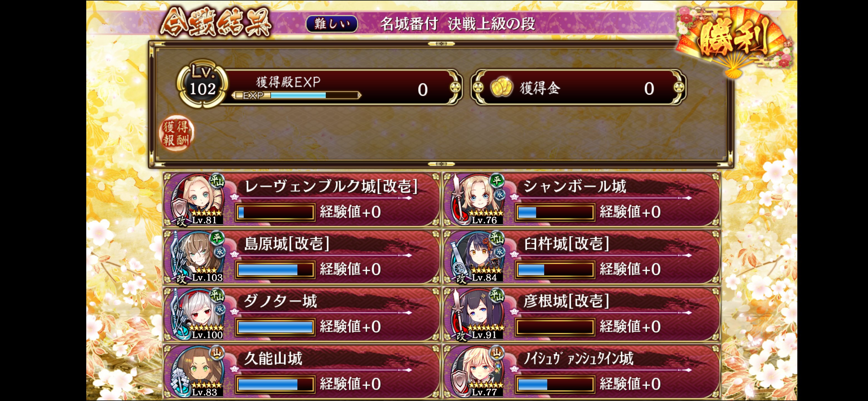Tap the gold coin icon beside 獲得金
The height and width of the screenshot is (401, 868).
pos(501,88)
